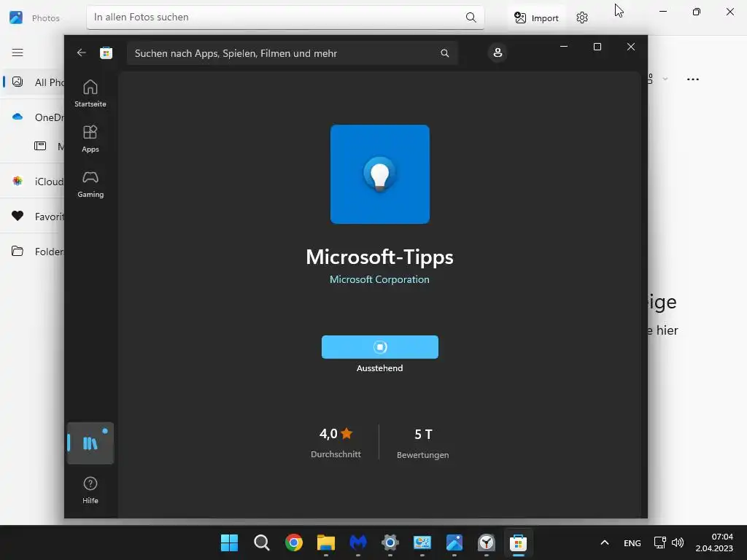Click the Ausstehend status text
The width and height of the screenshot is (747, 560).
379,368
